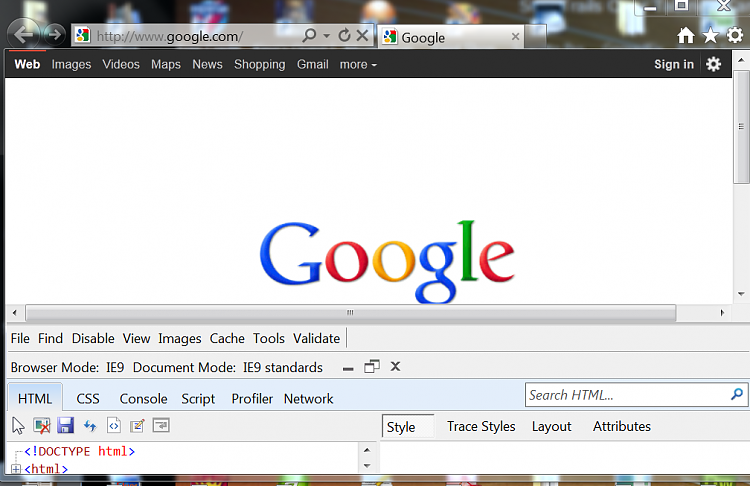Click the Search HTML magnifier icon
Screen dimensions: 750x486
coord(737,394)
